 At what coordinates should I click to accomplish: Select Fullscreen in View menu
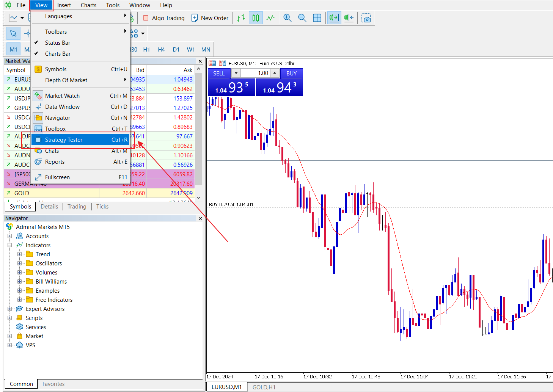[81, 177]
